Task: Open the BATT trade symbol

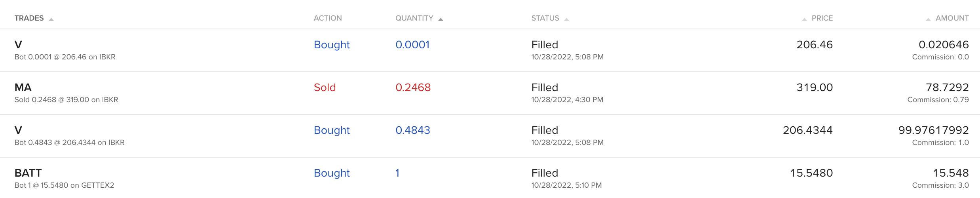Action: [28, 173]
